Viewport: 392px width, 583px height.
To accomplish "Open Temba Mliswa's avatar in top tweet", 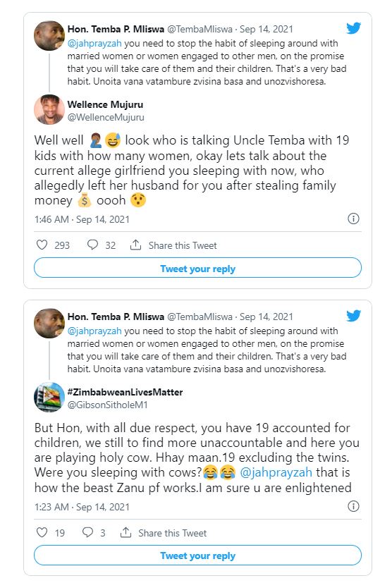I will pyautogui.click(x=49, y=36).
